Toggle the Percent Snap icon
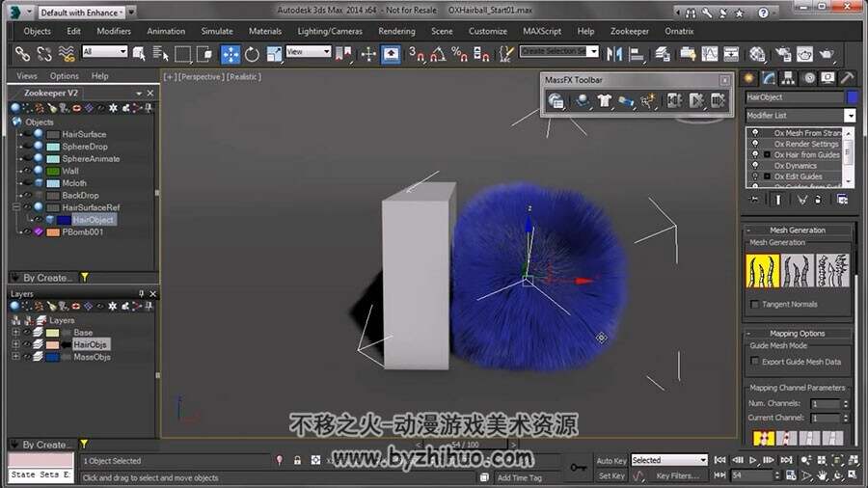The height and width of the screenshot is (488, 868). 459,54
